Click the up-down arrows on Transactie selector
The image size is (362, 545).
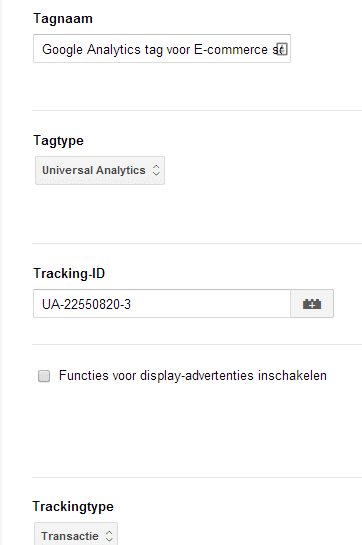(x=109, y=536)
